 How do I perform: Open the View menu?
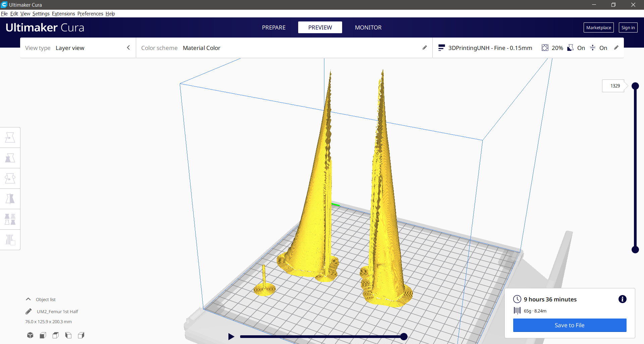pyautogui.click(x=25, y=14)
